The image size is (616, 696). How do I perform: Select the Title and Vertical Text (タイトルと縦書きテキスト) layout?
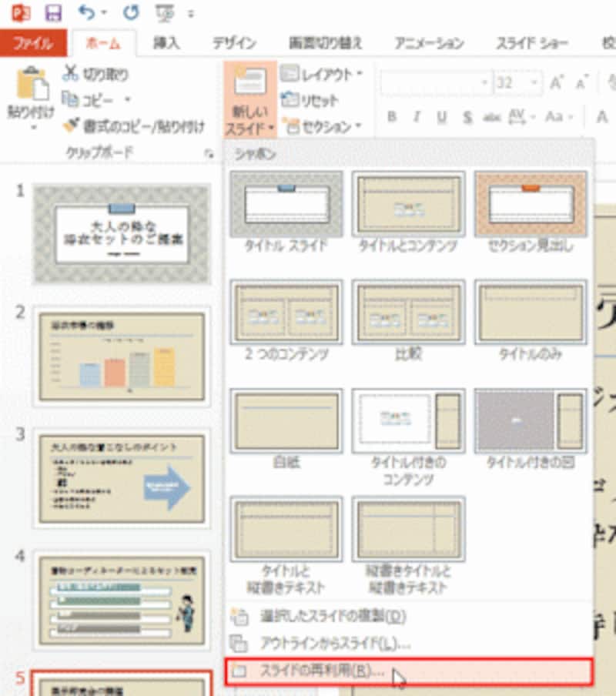tap(286, 546)
